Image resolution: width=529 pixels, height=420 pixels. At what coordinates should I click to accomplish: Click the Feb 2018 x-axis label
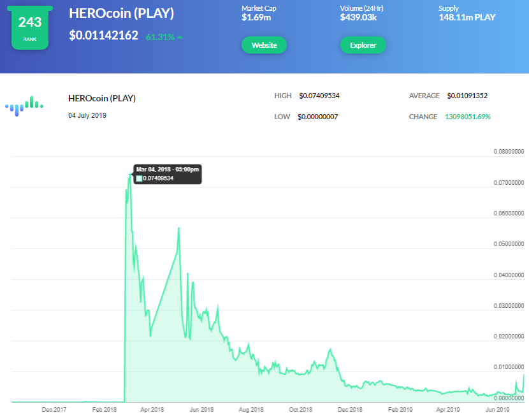pos(105,410)
